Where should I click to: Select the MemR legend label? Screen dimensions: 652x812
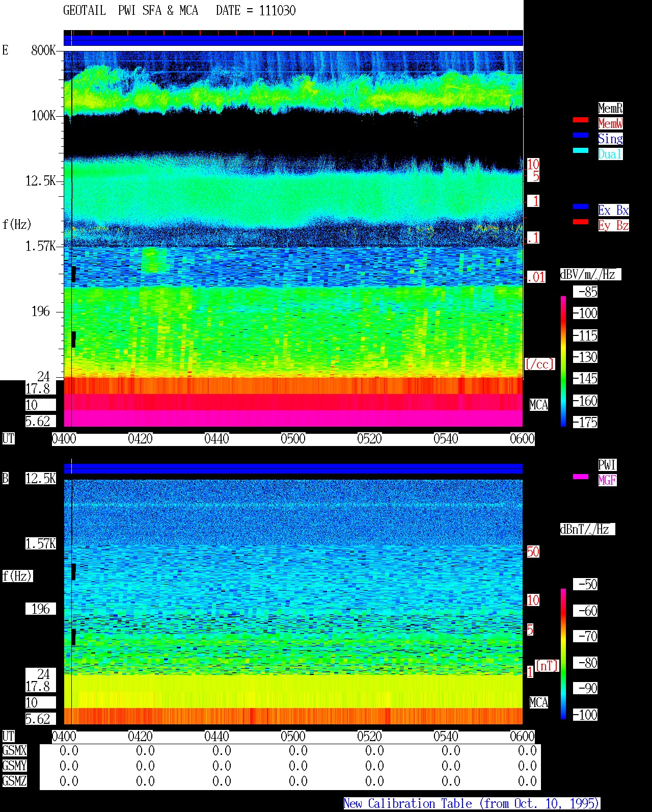610,108
